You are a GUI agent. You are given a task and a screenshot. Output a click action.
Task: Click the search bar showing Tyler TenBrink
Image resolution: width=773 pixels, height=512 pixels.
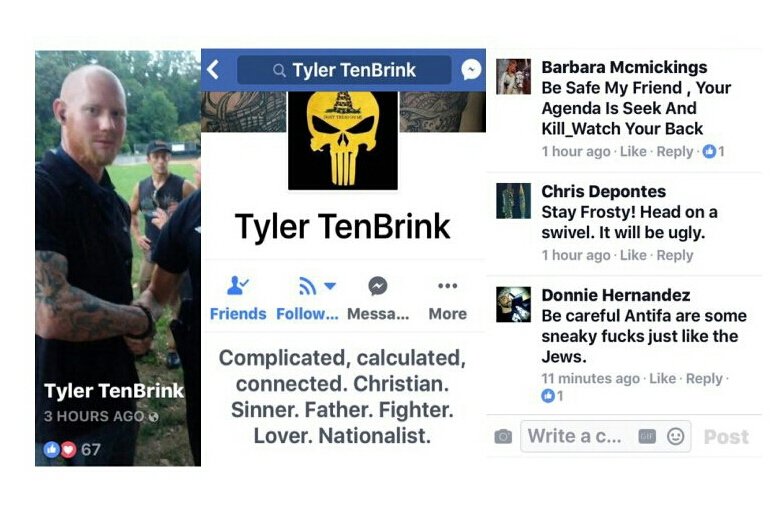[344, 70]
